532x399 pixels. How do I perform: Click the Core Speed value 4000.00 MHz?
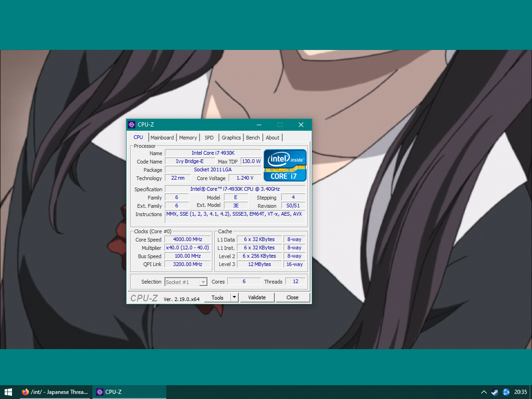(x=187, y=239)
